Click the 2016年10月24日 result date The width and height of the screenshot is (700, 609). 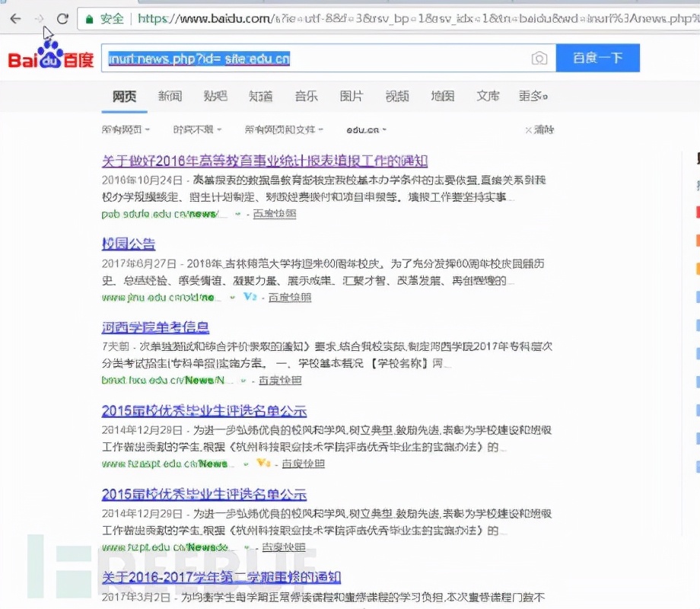tap(142, 180)
